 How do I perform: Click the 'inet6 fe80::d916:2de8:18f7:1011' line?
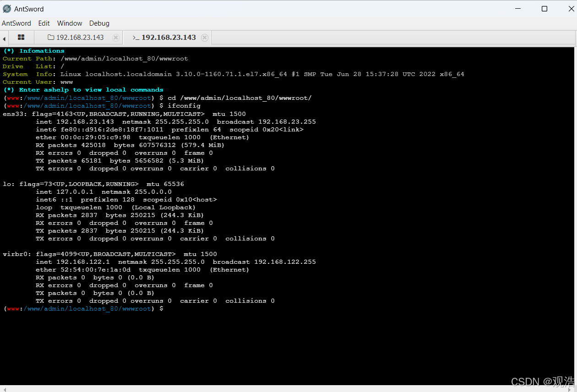point(169,129)
